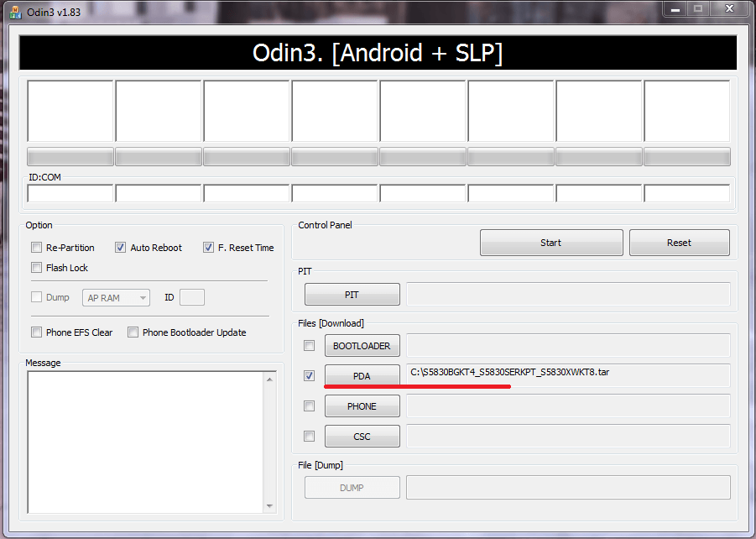Click the first ID:COM port field
Screen dimensions: 756x539
[70, 193]
